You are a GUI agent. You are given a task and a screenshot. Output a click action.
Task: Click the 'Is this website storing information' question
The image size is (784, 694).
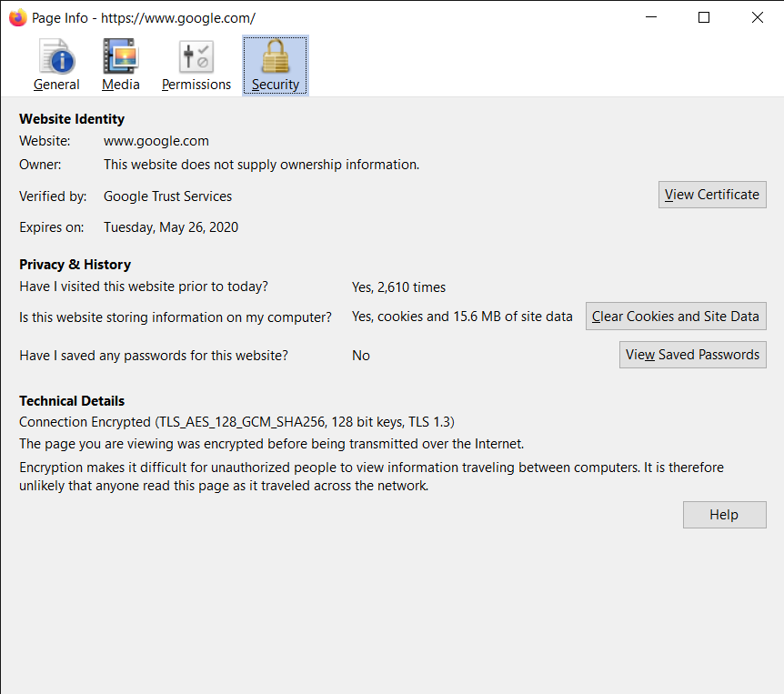(x=176, y=317)
